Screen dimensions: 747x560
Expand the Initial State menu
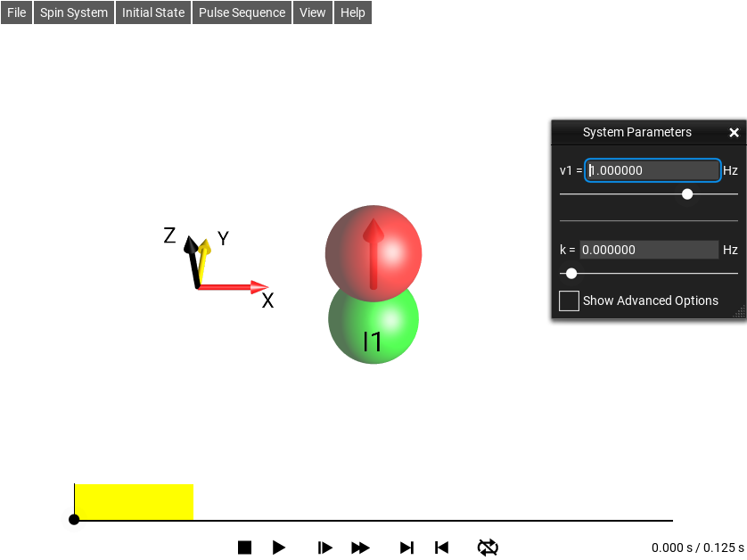(x=153, y=12)
